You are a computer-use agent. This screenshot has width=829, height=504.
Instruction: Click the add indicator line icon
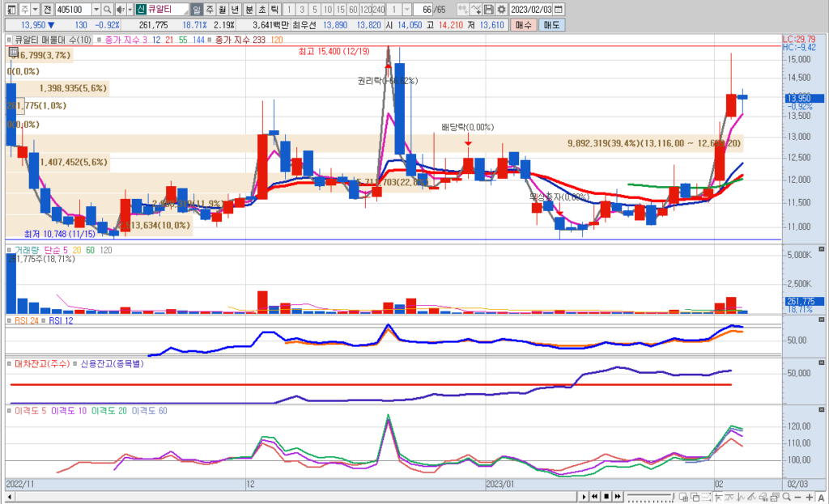pyautogui.click(x=477, y=9)
